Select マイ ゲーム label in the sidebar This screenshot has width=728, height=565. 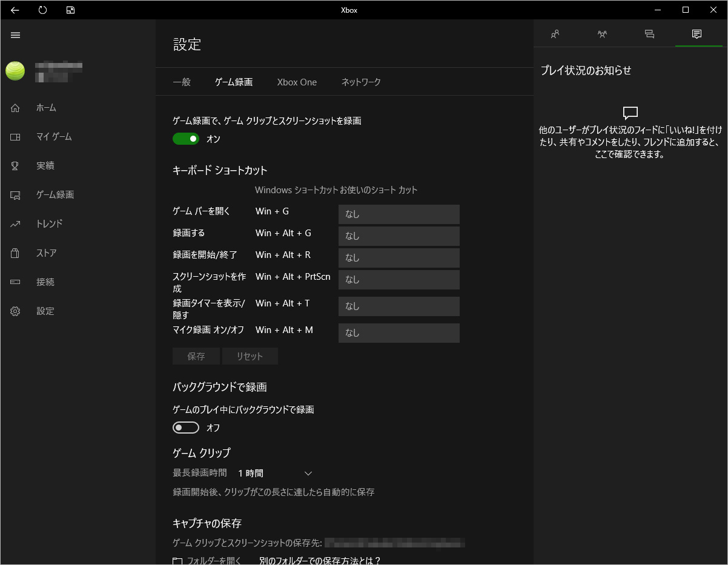pyautogui.click(x=54, y=137)
